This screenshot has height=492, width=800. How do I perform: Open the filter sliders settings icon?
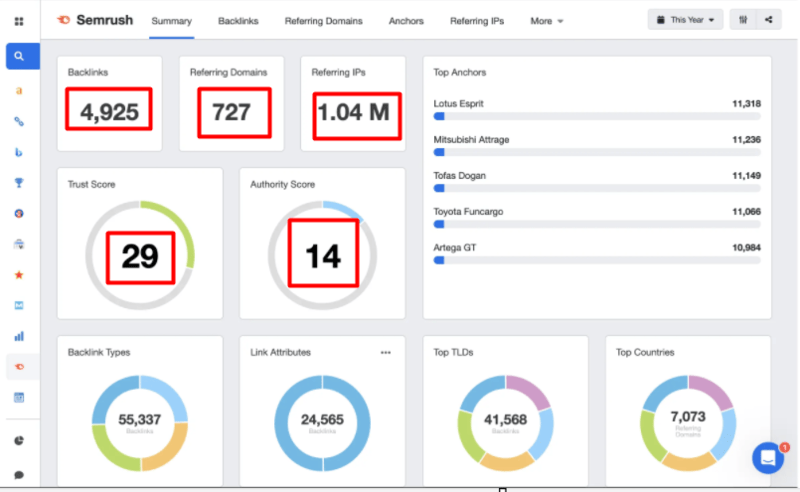(743, 20)
